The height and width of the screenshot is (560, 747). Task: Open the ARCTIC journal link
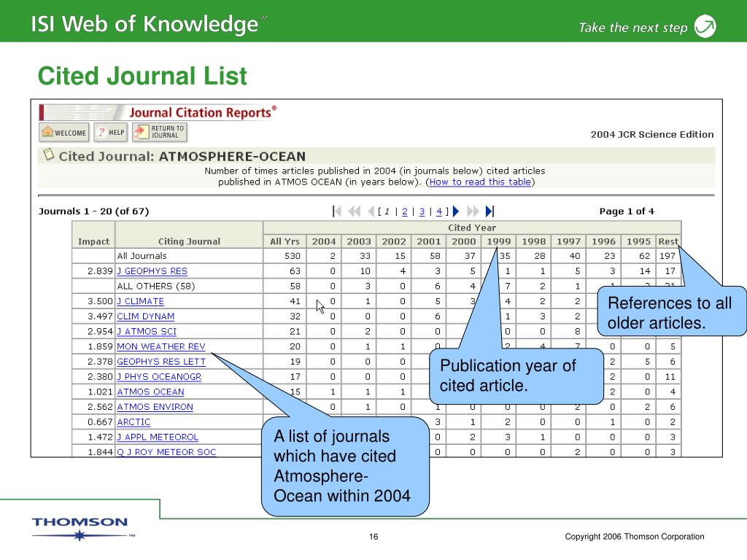tap(133, 422)
